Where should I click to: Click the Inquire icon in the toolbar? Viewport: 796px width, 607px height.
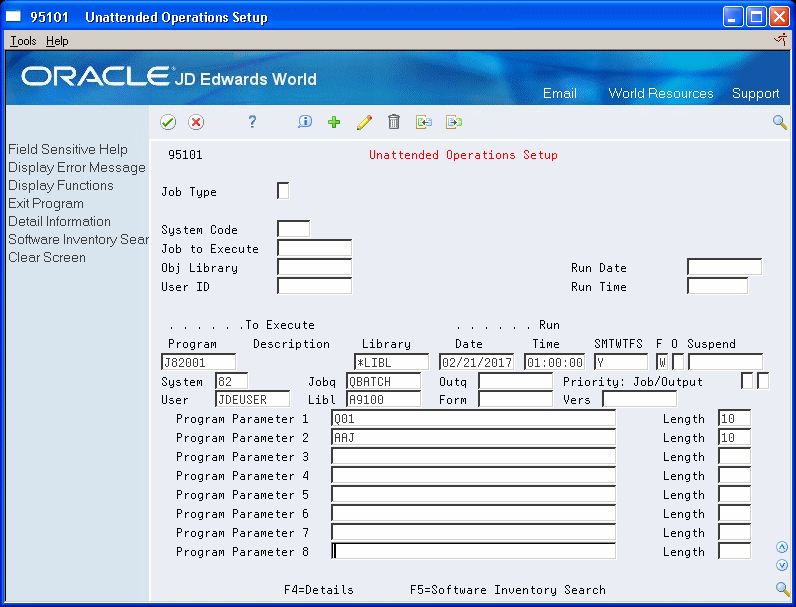pyautogui.click(x=305, y=122)
